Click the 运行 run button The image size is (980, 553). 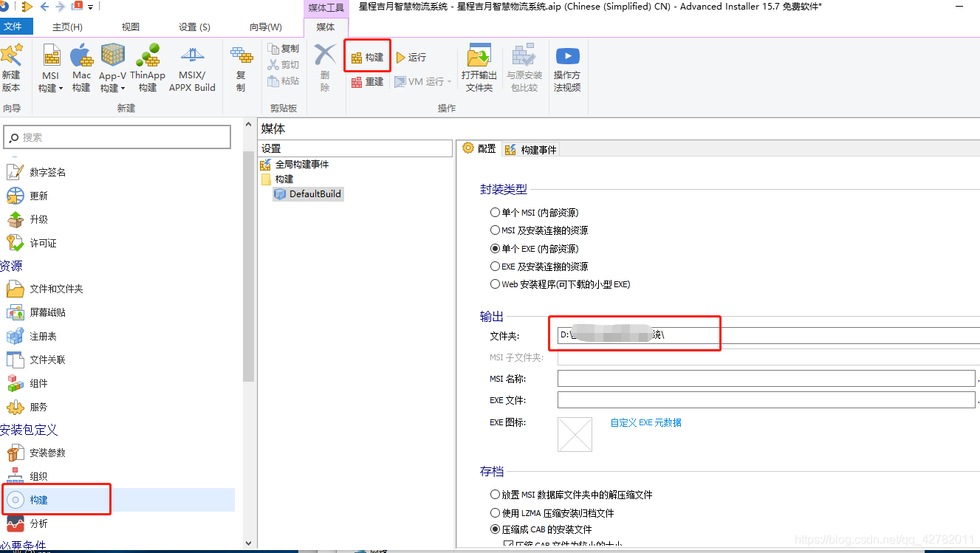(x=411, y=57)
